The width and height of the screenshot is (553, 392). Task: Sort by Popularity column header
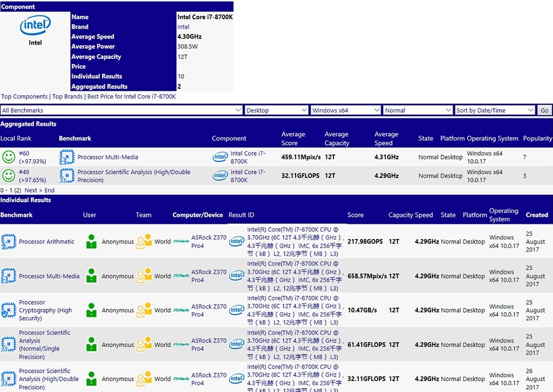click(x=538, y=138)
